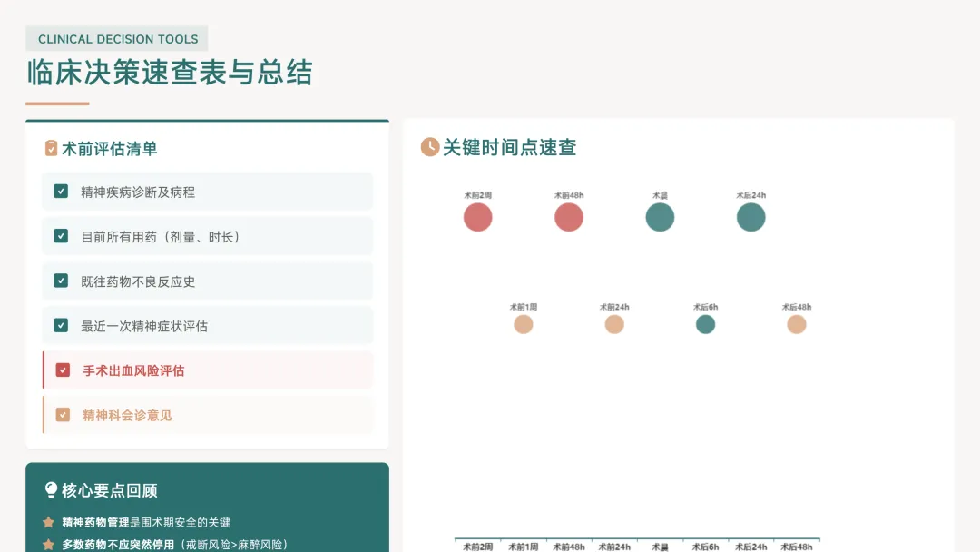Toggle the 既往药物不良反应史 checkbox
Viewport: 980px width, 552px height.
[61, 281]
